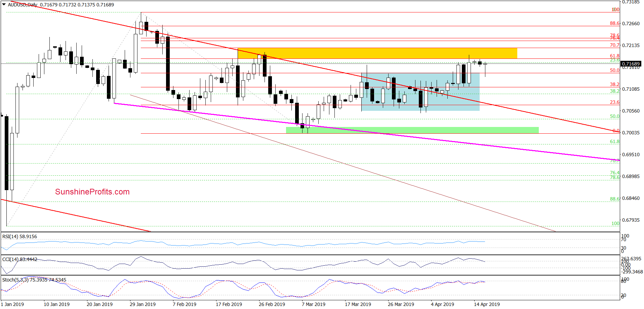This screenshot has width=644, height=309.
Task: Click the red 88.6 Fibonacci level label
Action: pos(615,23)
